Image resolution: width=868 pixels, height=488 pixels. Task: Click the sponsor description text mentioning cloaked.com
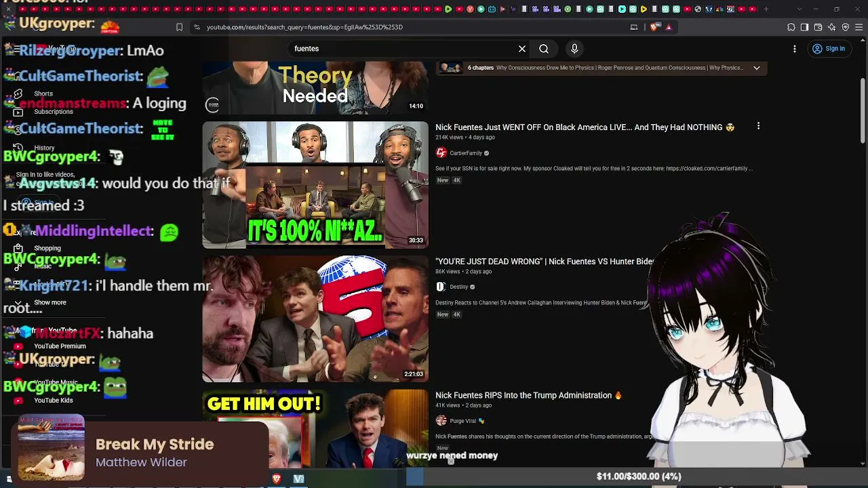click(594, 169)
